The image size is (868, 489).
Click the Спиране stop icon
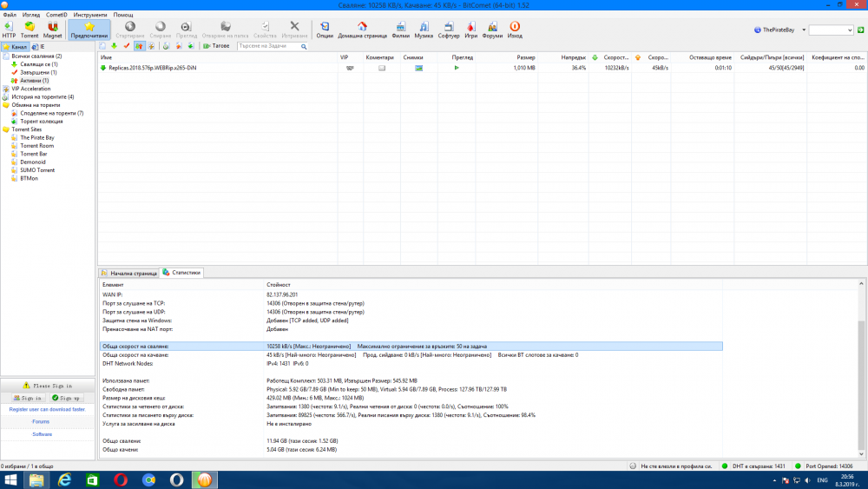(x=160, y=30)
